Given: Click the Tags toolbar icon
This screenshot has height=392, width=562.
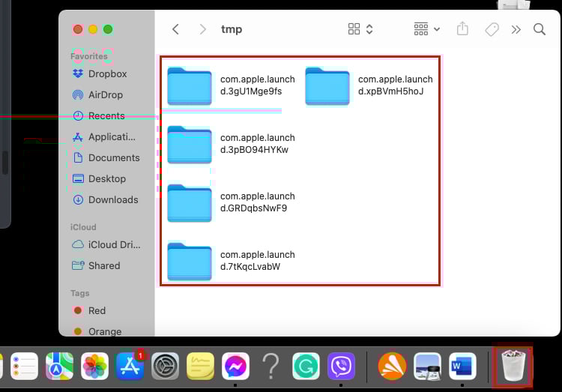Looking at the screenshot, I should coord(492,29).
